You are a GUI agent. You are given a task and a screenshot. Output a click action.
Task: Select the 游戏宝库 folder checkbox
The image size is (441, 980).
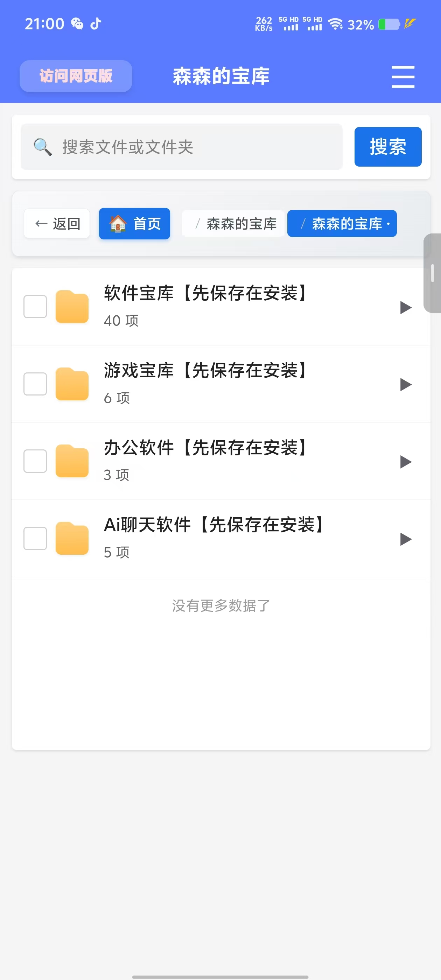click(35, 384)
